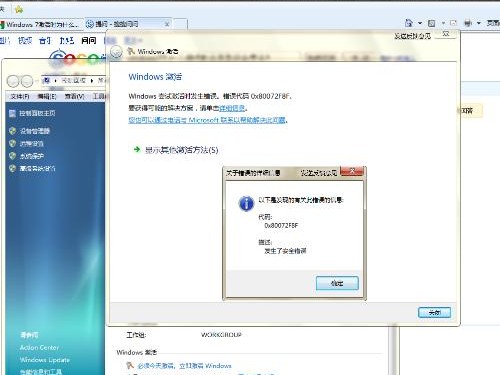Viewport: 500px width, 375px height.
Task: Open Advanced system settings shield item in the sidebar
Action: [x=37, y=168]
